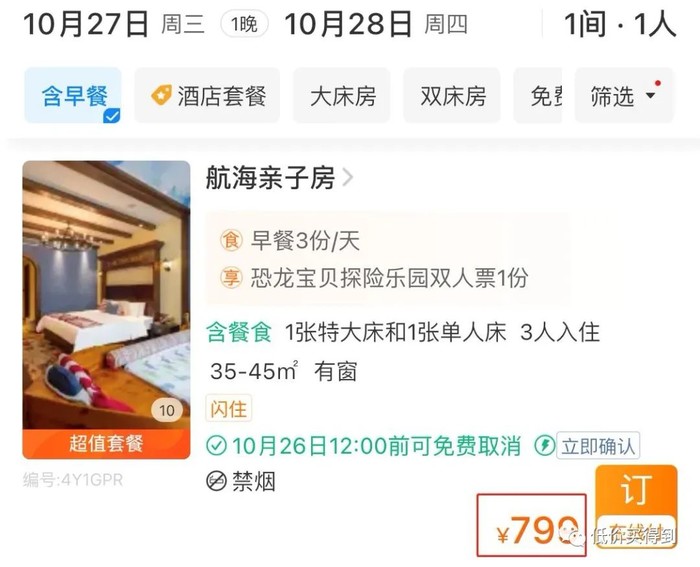Click the 禁烟 no-smoking icon
This screenshot has width=700, height=567.
pyautogui.click(x=217, y=481)
